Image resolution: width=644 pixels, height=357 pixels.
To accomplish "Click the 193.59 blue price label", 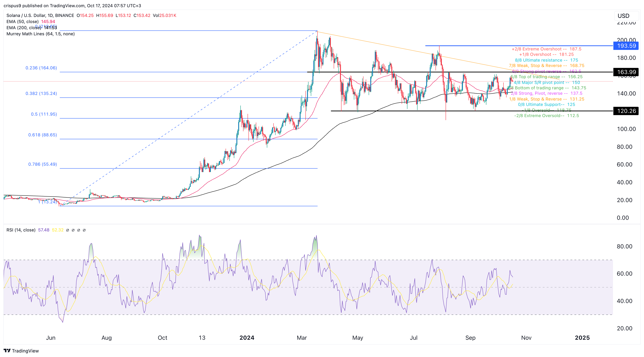I will 626,46.
